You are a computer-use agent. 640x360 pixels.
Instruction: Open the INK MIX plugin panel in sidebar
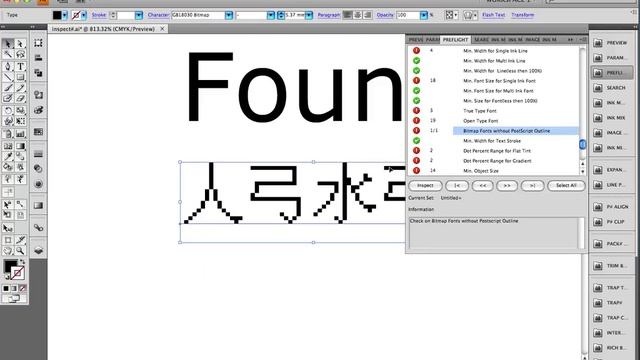click(x=612, y=118)
